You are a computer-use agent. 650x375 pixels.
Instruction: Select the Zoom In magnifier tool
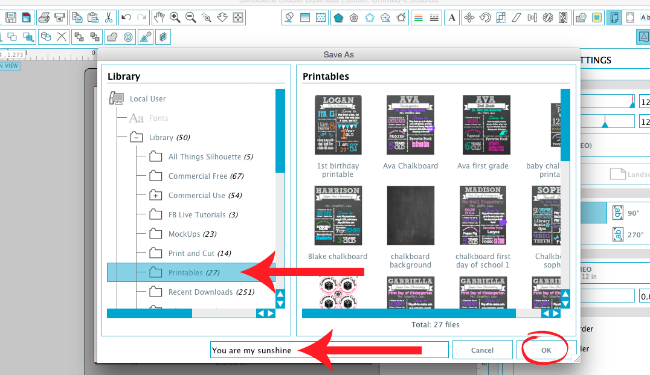click(175, 17)
